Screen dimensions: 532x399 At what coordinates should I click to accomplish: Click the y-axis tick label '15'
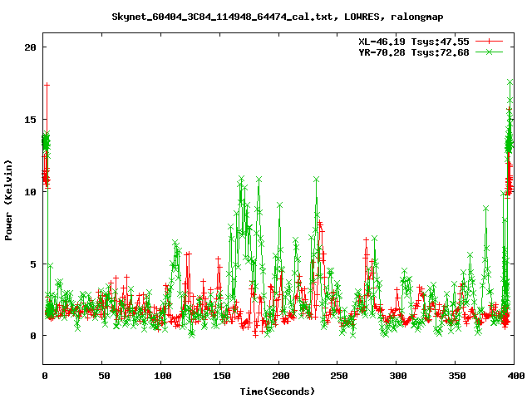pos(30,120)
